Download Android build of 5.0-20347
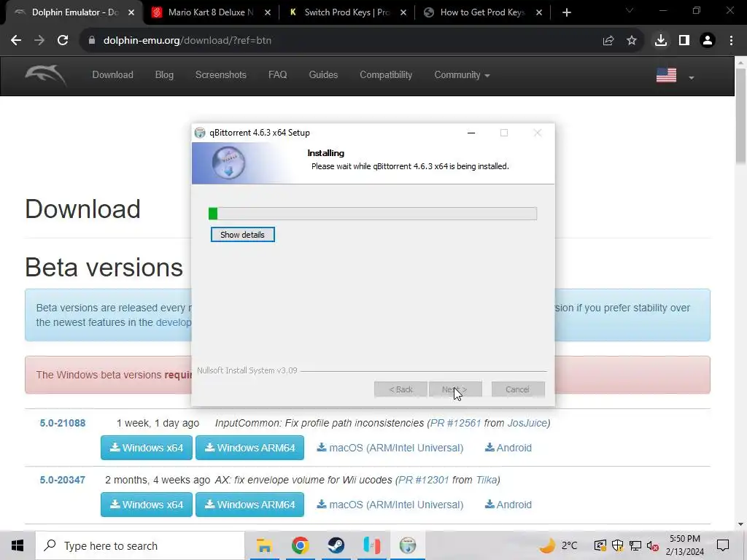Viewport: 747px width, 560px height. (x=508, y=505)
